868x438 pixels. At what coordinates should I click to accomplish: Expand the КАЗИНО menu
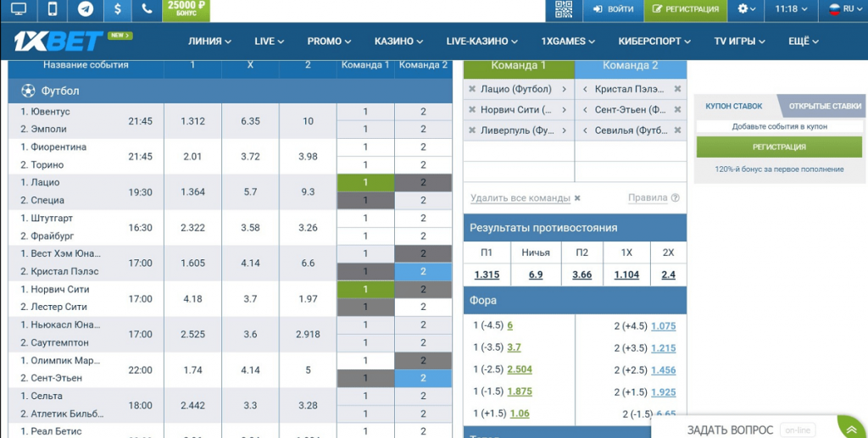398,41
